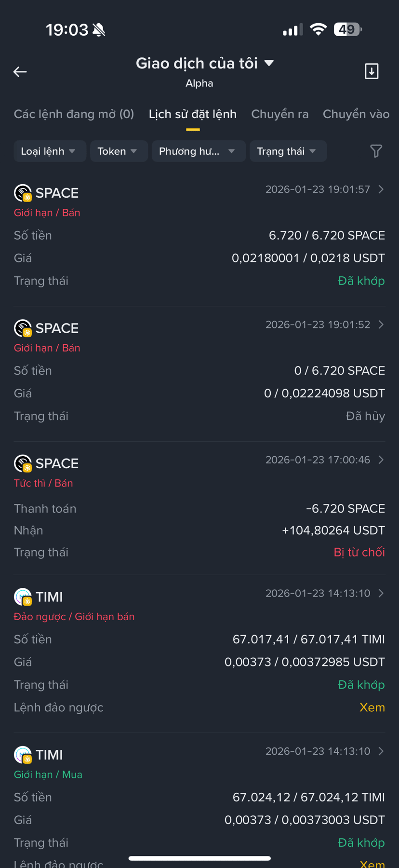Screen dimensions: 399x868
Task: Tap the iOS home indicator bar
Action: point(199,858)
